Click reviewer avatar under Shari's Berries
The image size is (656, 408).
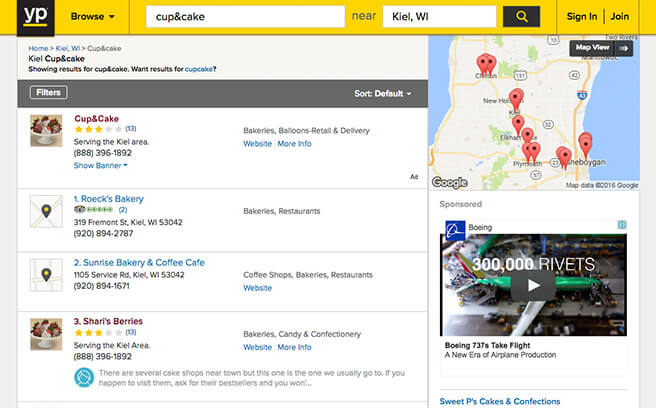pyautogui.click(x=84, y=377)
